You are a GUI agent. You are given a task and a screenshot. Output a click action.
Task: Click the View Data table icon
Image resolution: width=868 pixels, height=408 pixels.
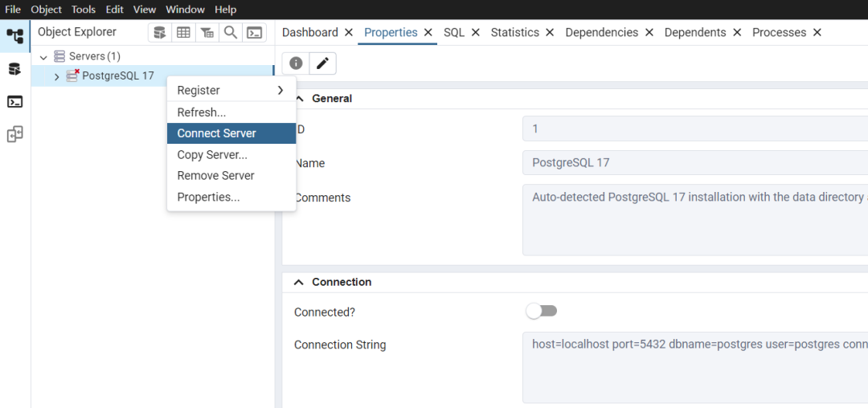[183, 33]
